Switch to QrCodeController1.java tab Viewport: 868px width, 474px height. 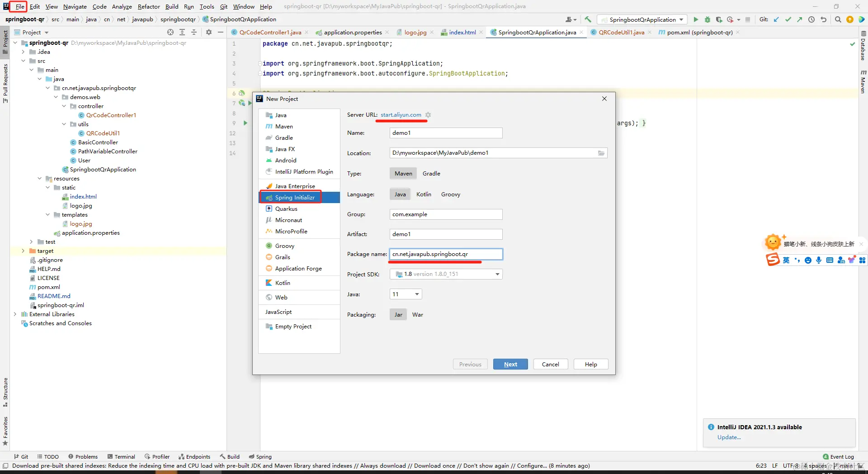270,32
